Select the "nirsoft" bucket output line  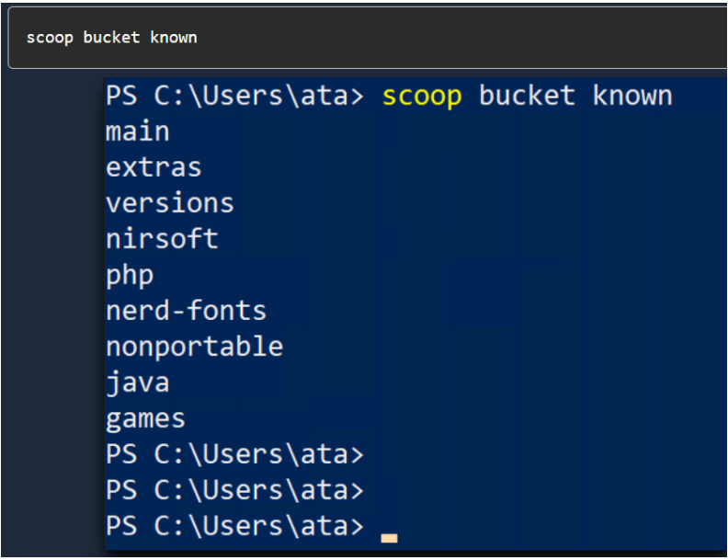[x=162, y=239]
